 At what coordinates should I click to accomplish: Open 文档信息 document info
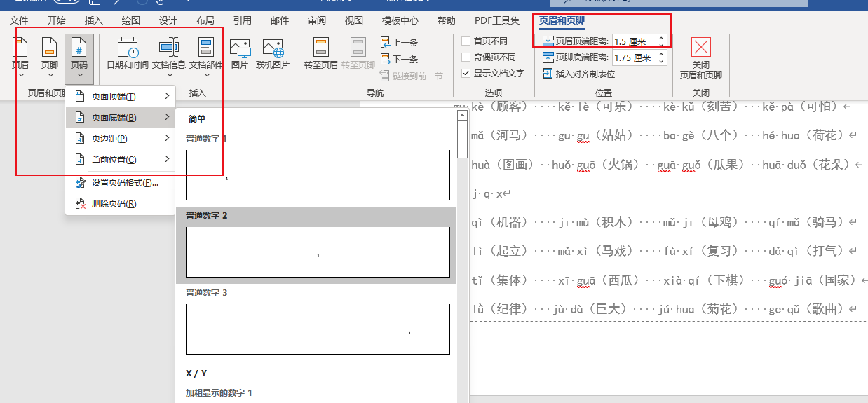(169, 57)
